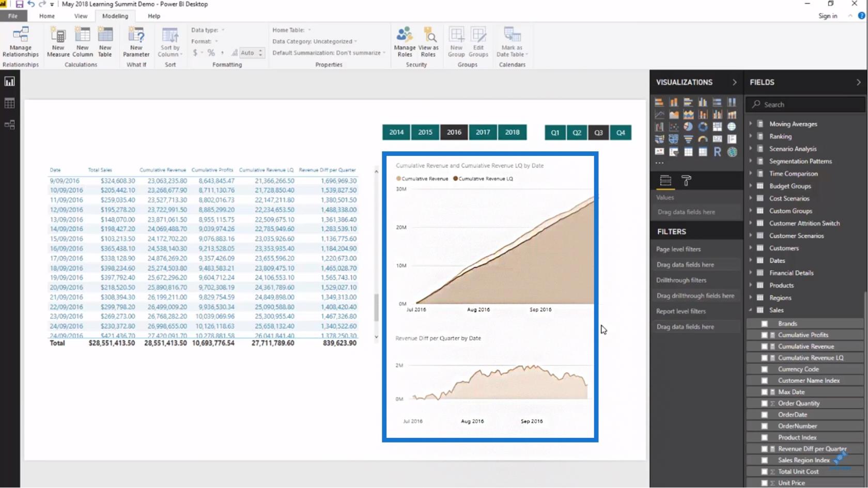Choose the R script visual
The width and height of the screenshot is (868, 488).
(717, 152)
